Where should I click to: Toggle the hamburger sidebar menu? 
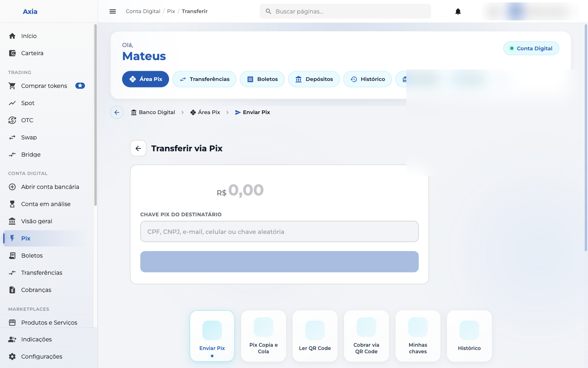[113, 11]
